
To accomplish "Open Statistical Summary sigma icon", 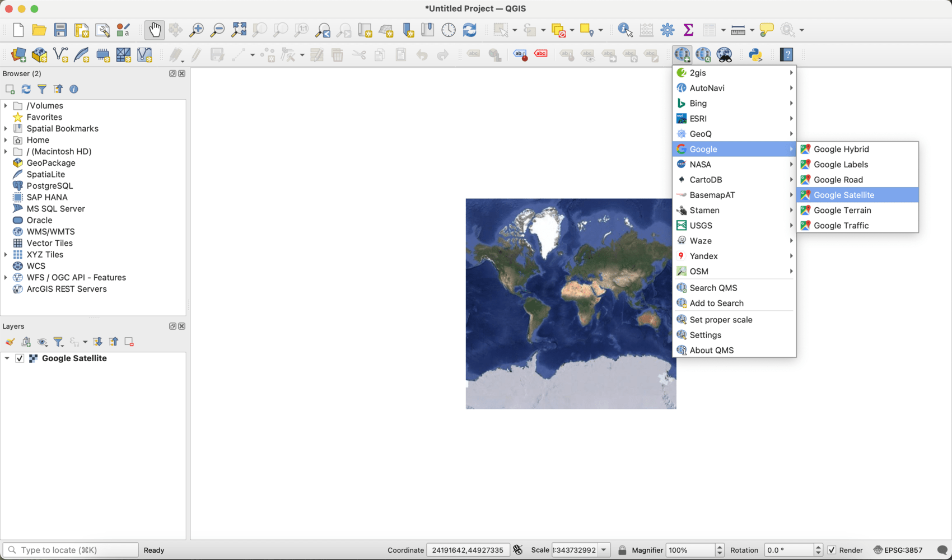I will point(688,30).
